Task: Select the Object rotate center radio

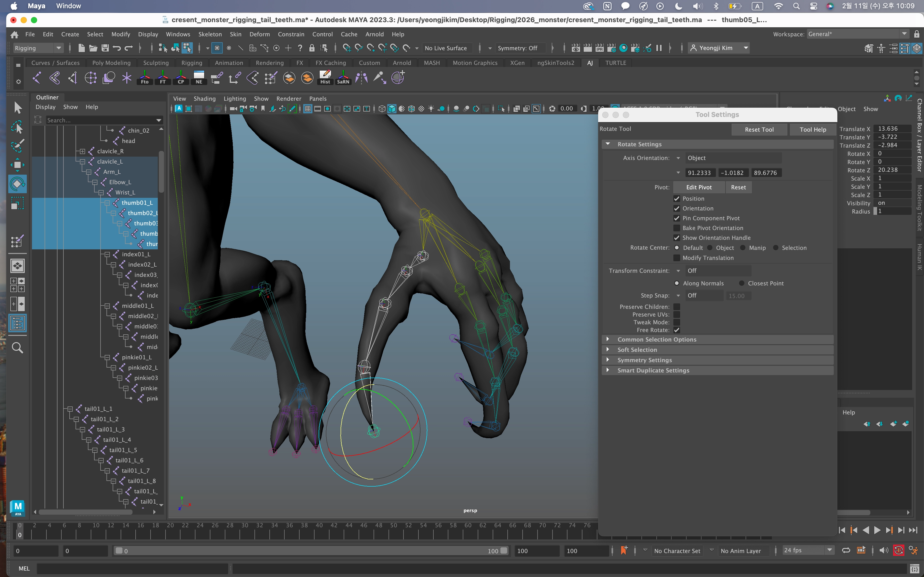Action: point(710,248)
